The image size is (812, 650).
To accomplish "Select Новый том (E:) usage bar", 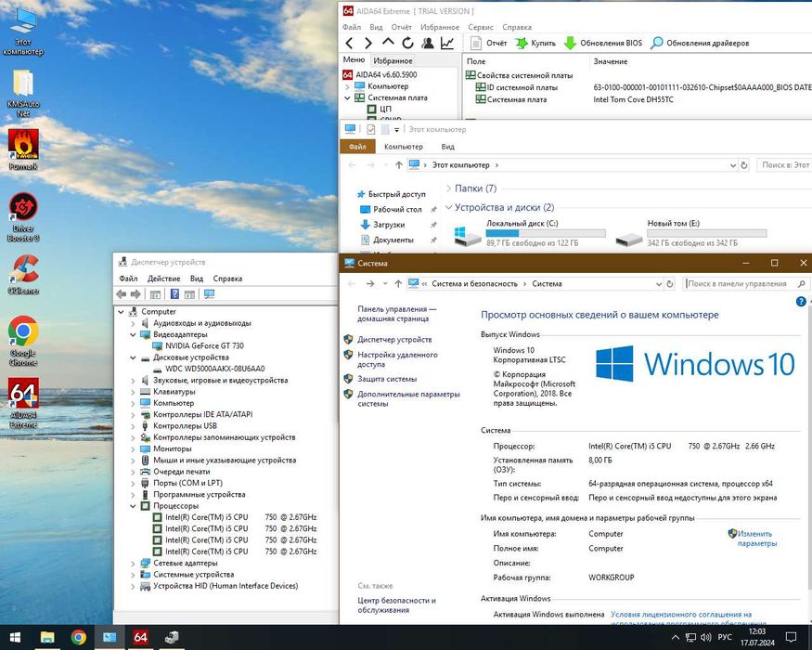I will point(706,234).
